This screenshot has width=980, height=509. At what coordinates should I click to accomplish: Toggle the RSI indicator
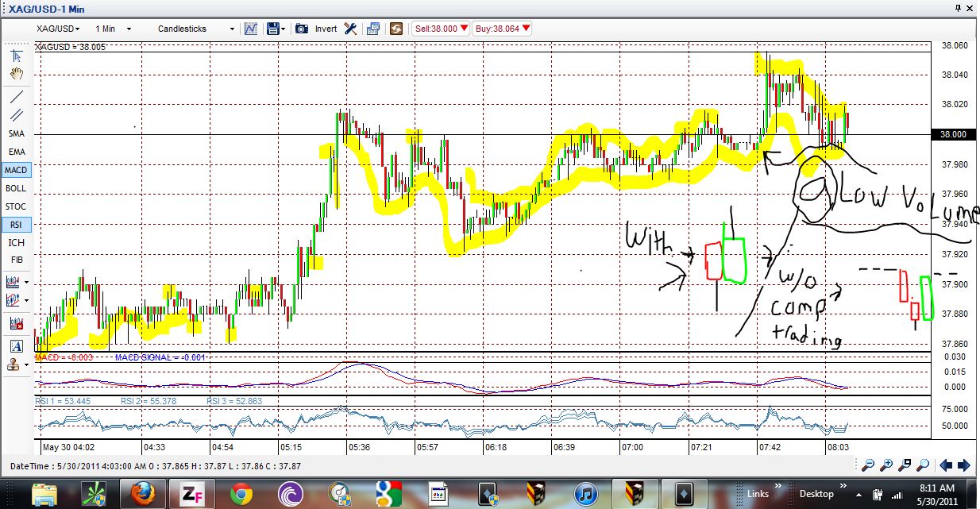16,225
